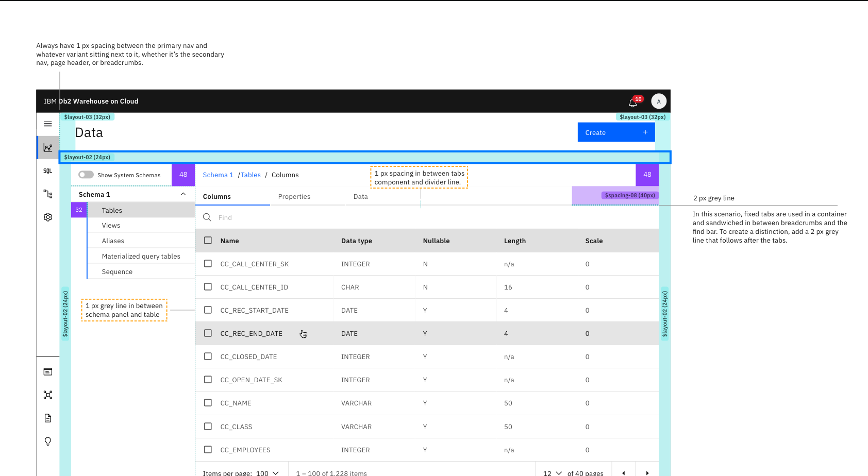This screenshot has width=868, height=476.
Task: Open the hamburger menu icon
Action: pyautogui.click(x=48, y=124)
